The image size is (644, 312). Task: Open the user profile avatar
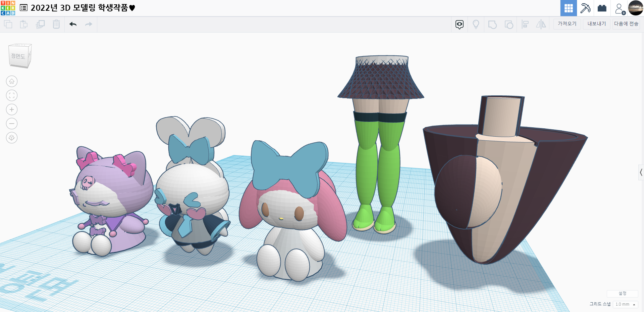(x=636, y=8)
